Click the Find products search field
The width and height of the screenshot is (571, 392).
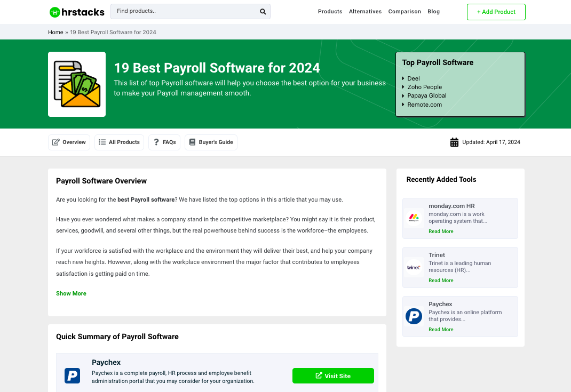click(181, 11)
